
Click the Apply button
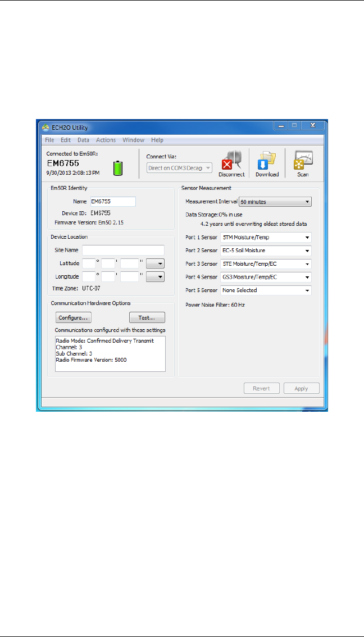(302, 388)
